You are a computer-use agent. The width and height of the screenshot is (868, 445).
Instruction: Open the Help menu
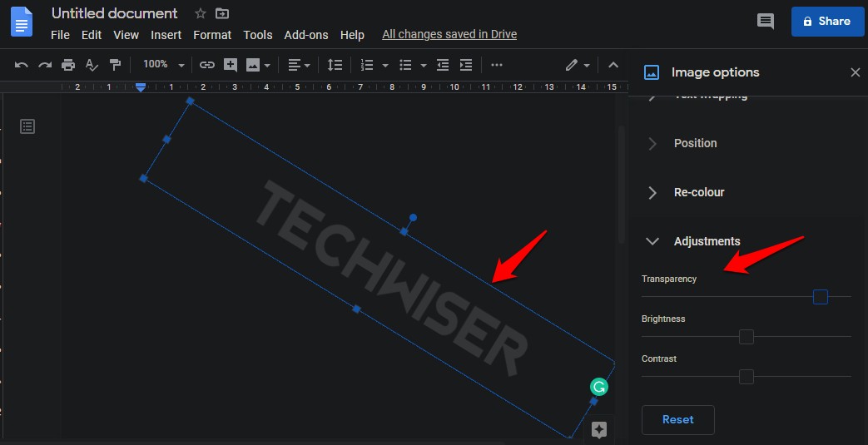[x=352, y=35]
